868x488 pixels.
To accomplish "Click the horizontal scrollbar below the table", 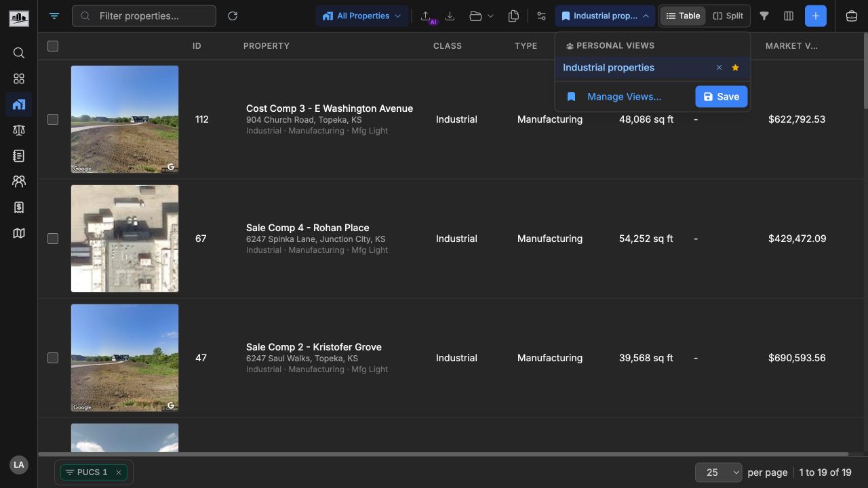I will click(x=443, y=454).
